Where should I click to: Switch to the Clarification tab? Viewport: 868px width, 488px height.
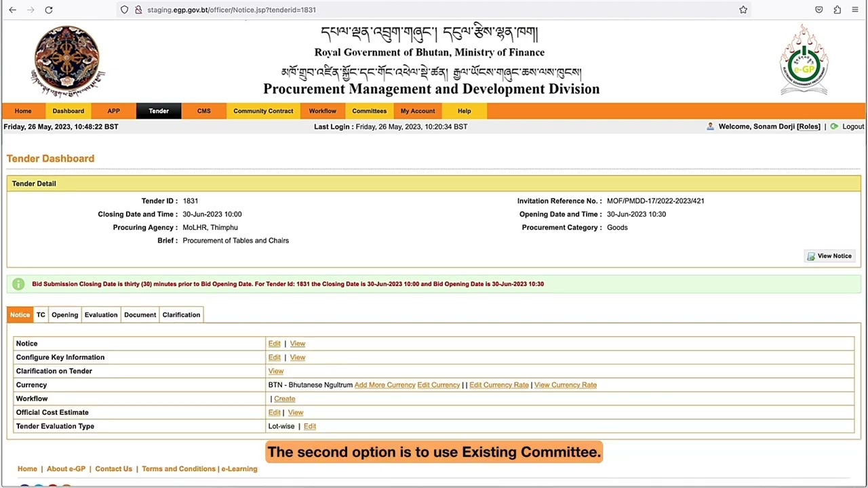coord(181,314)
